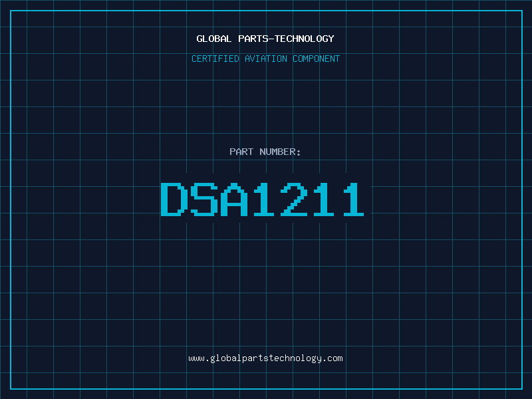
Task: Open the www.globalpartstechnology.com link
Action: [x=265, y=358]
